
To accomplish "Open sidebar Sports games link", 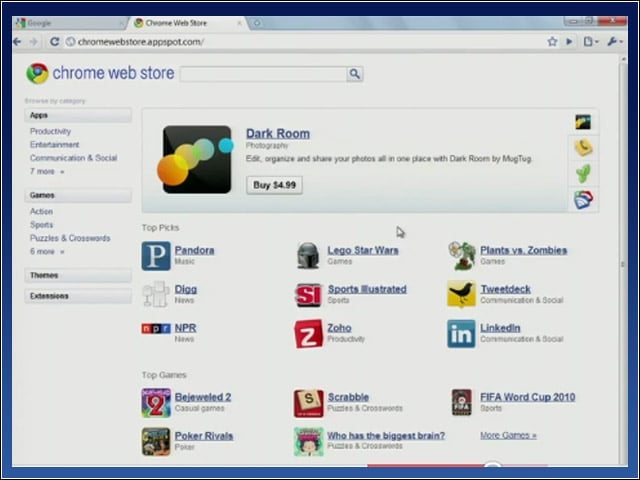I will click(41, 224).
